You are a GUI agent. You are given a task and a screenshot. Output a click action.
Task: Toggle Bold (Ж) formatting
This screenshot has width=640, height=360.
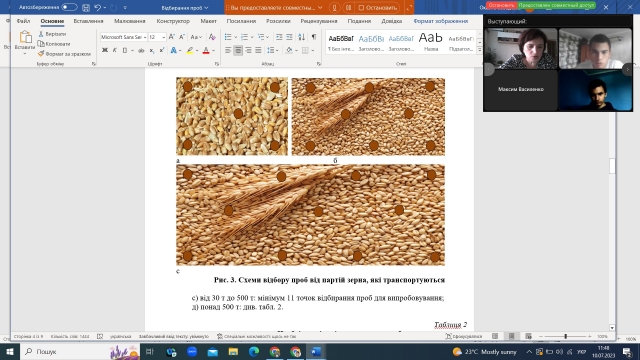(x=105, y=50)
